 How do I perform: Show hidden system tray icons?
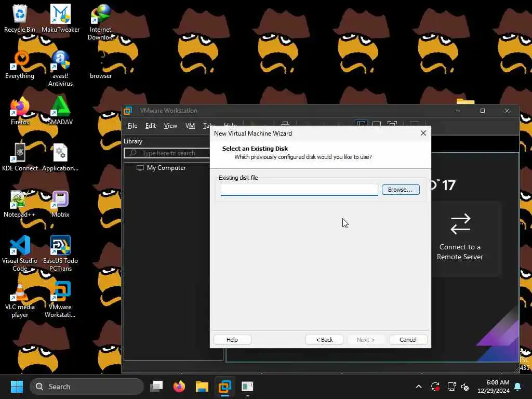tap(419, 387)
